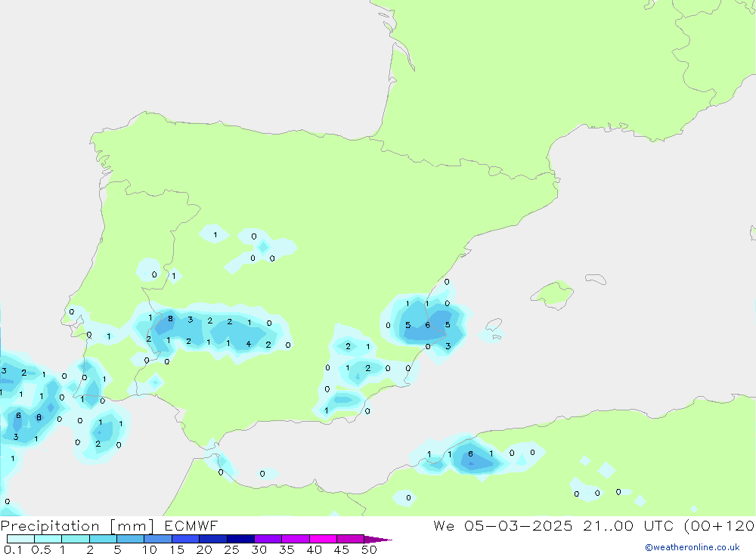Click Ibiza island outline on the map
This screenshot has height=554, width=756.
click(x=494, y=326)
